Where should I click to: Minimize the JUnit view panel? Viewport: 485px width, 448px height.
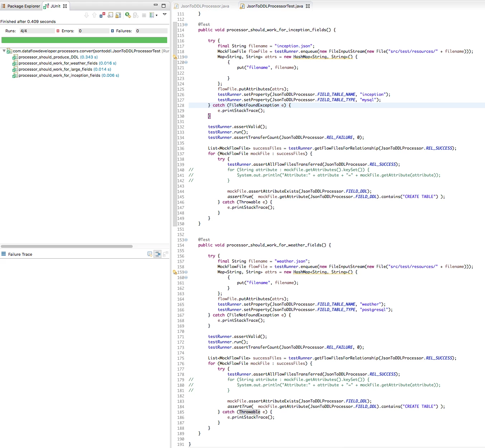click(x=156, y=5)
